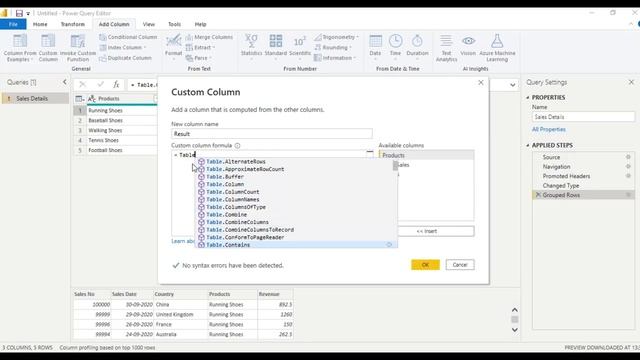The image size is (640, 360).
Task: Open Duration column menu
Action: click(x=417, y=46)
